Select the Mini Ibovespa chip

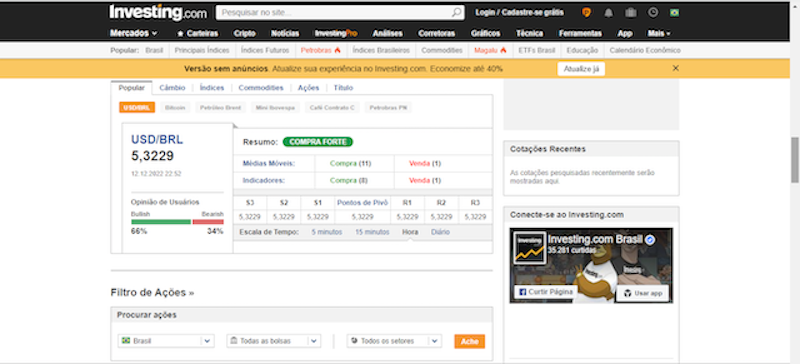coord(275,108)
